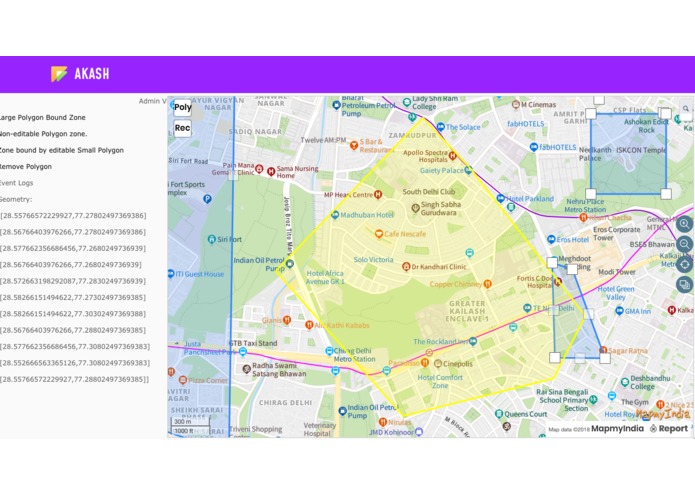The height and width of the screenshot is (494, 695).
Task: Select Large Polygon Bound Zone option
Action: [x=43, y=117]
